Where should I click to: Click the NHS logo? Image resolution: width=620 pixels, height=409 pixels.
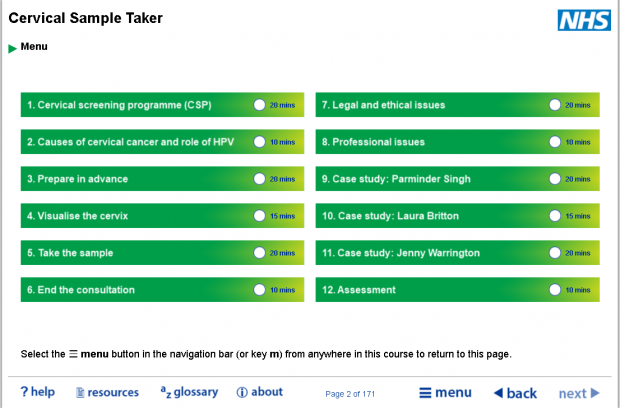coord(584,20)
